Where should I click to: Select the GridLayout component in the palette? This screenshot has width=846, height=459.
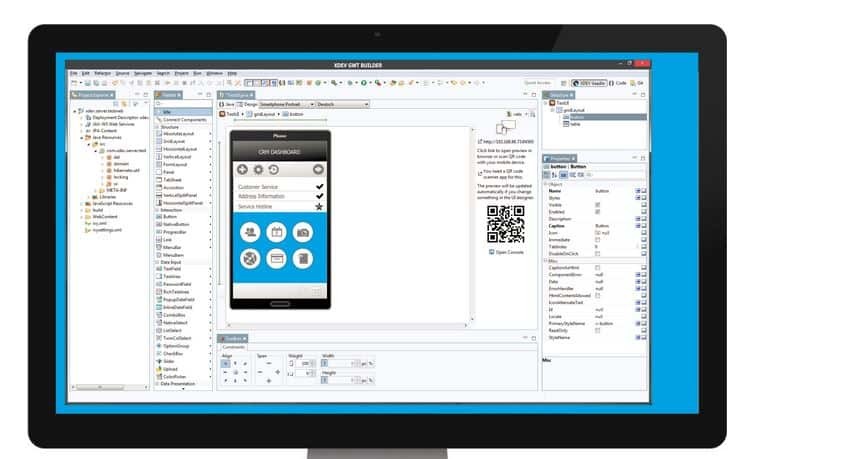coord(178,140)
